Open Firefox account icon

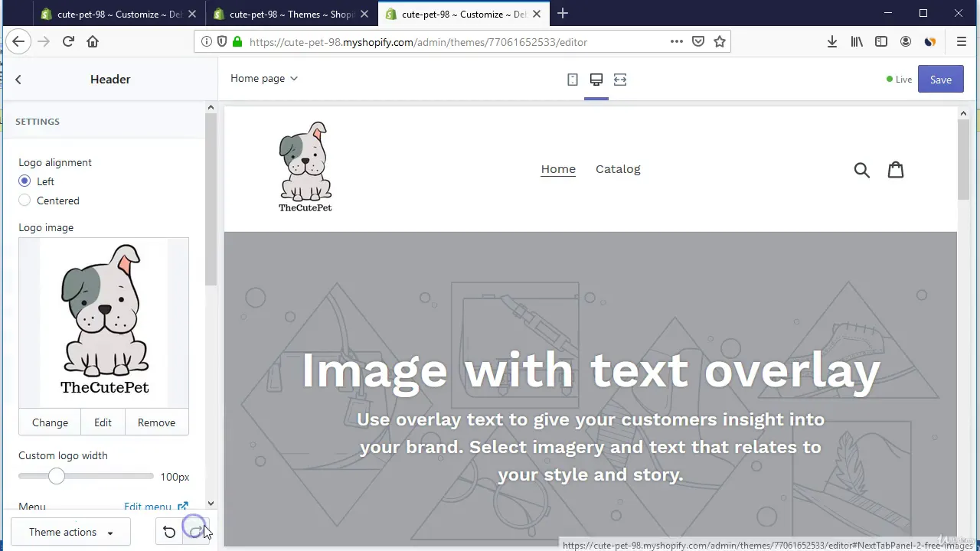click(906, 42)
